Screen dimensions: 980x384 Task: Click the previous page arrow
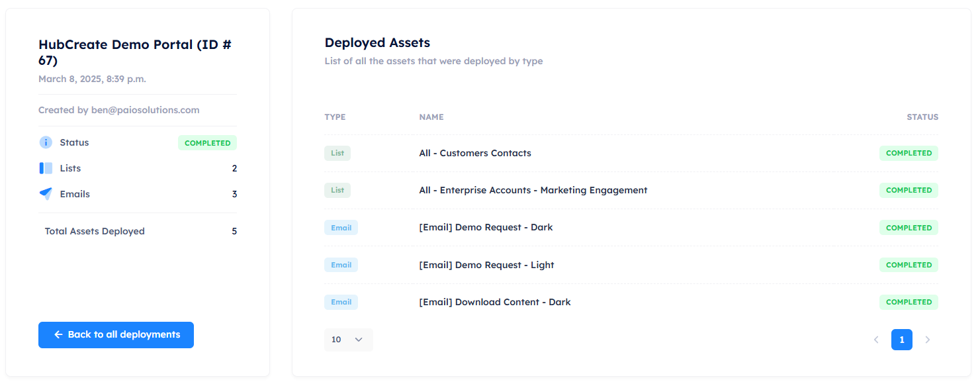[x=876, y=340]
